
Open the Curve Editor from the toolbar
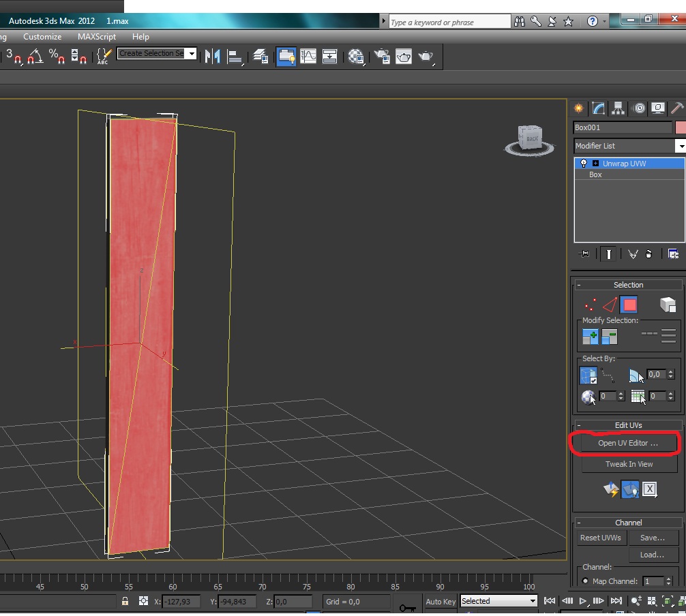309,57
